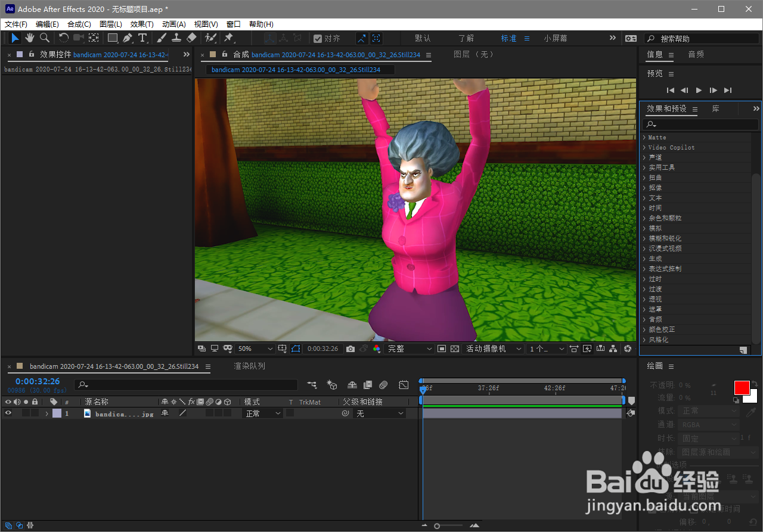Select the Hand tool

30,38
